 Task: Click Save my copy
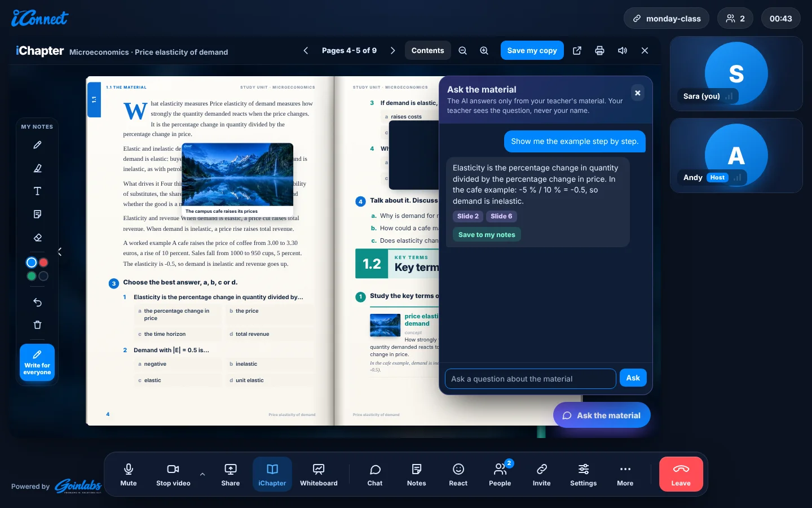(x=532, y=51)
